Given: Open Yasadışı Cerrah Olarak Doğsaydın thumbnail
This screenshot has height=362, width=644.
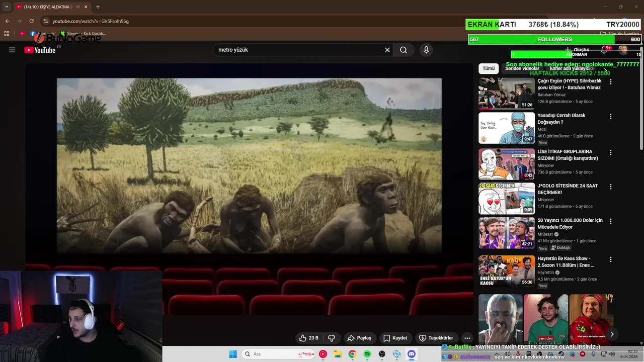Looking at the screenshot, I should pyautogui.click(x=507, y=128).
